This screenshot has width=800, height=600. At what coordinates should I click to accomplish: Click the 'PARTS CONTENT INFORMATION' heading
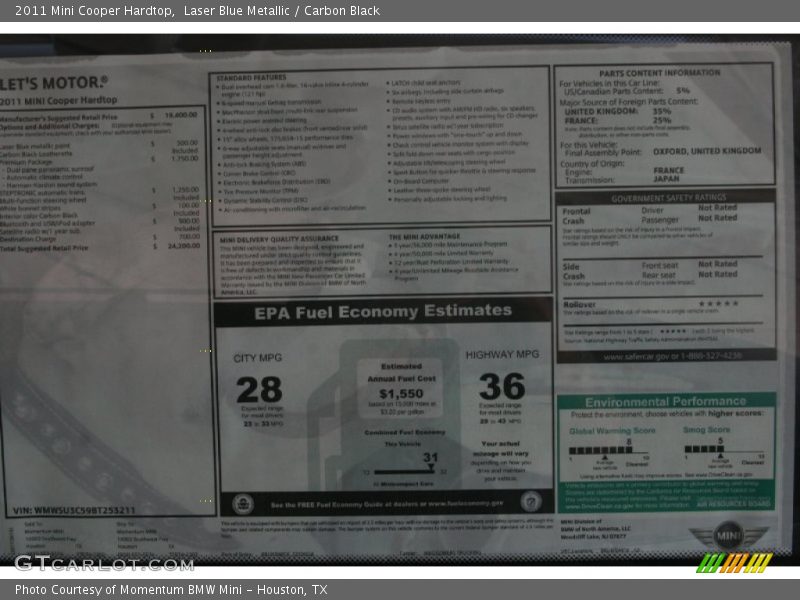coord(660,73)
